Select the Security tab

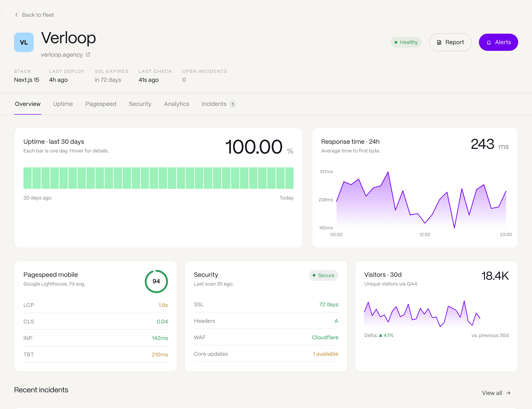140,104
